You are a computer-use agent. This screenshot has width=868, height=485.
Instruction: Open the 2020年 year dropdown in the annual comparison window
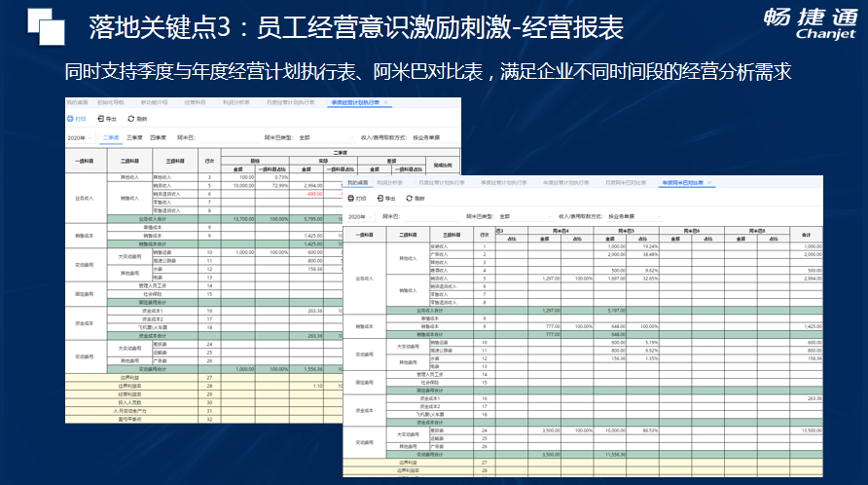(360, 217)
